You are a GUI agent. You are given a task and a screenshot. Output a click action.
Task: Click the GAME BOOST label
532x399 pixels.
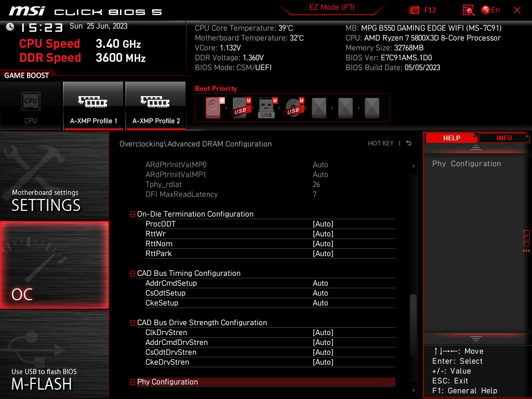click(x=26, y=75)
